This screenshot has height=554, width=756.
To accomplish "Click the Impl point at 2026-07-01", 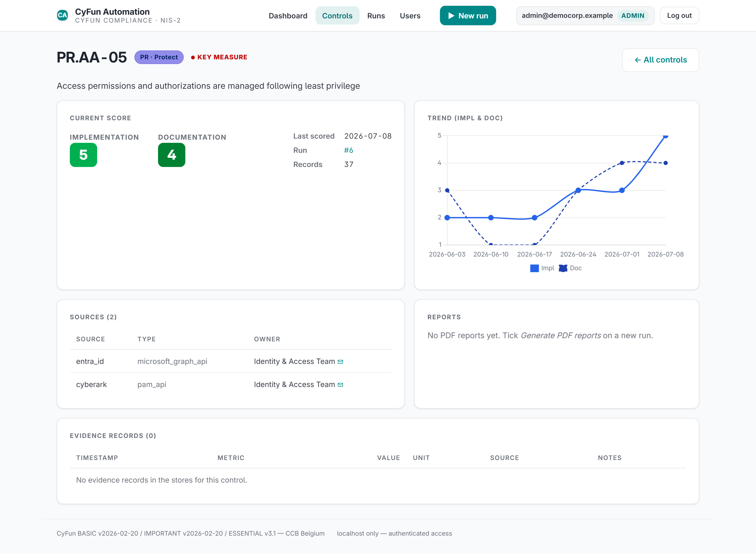I will 622,190.
